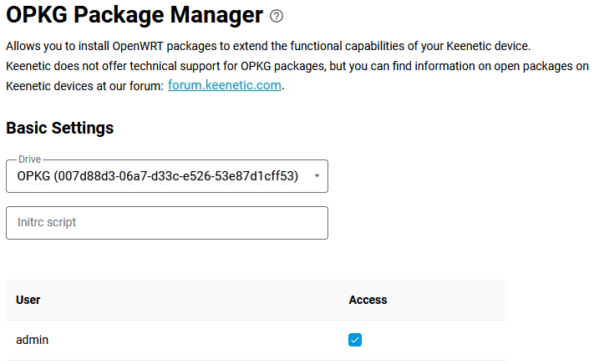Expand the Drive dropdown arrow

tap(317, 176)
